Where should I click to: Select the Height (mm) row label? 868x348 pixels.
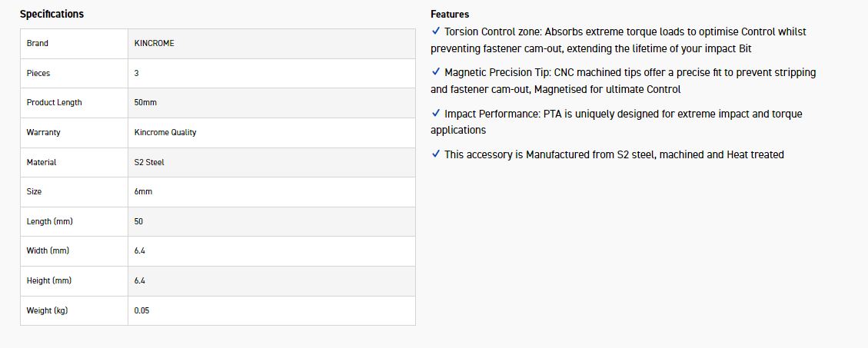click(x=49, y=281)
